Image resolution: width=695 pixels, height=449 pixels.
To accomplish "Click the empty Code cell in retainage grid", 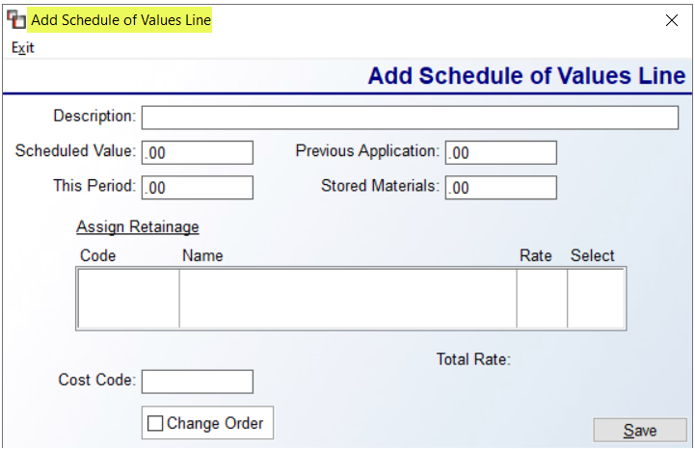I will (x=129, y=298).
